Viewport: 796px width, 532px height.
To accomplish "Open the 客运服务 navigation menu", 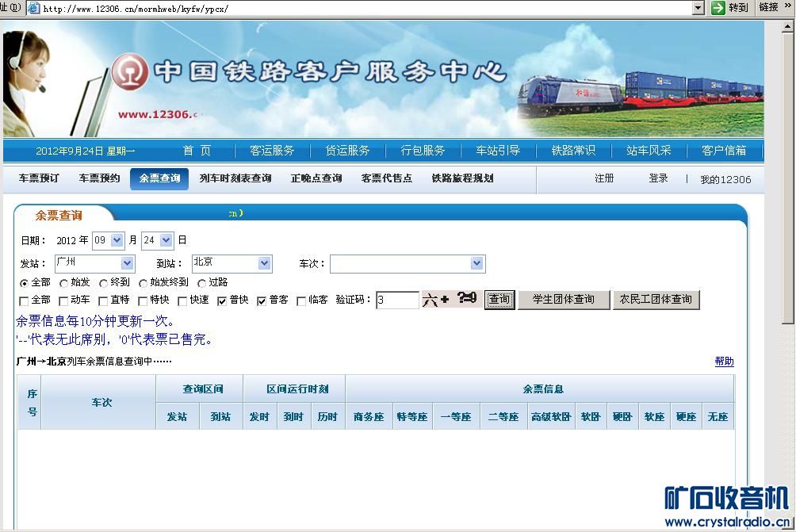I will pyautogui.click(x=273, y=150).
